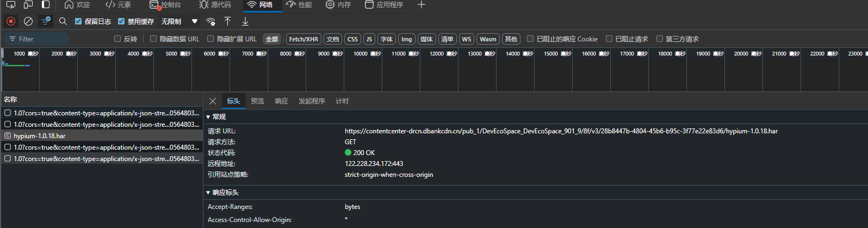Select the 全部 filter type
Viewport: 868px width, 228px height.
272,39
